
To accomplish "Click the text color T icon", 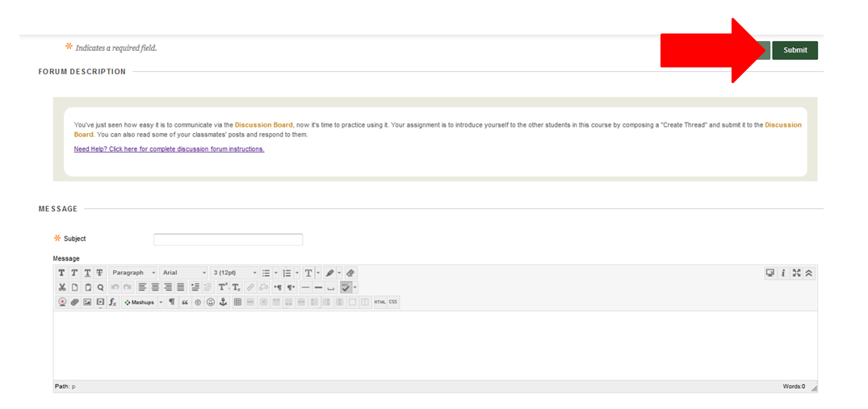I will click(308, 273).
